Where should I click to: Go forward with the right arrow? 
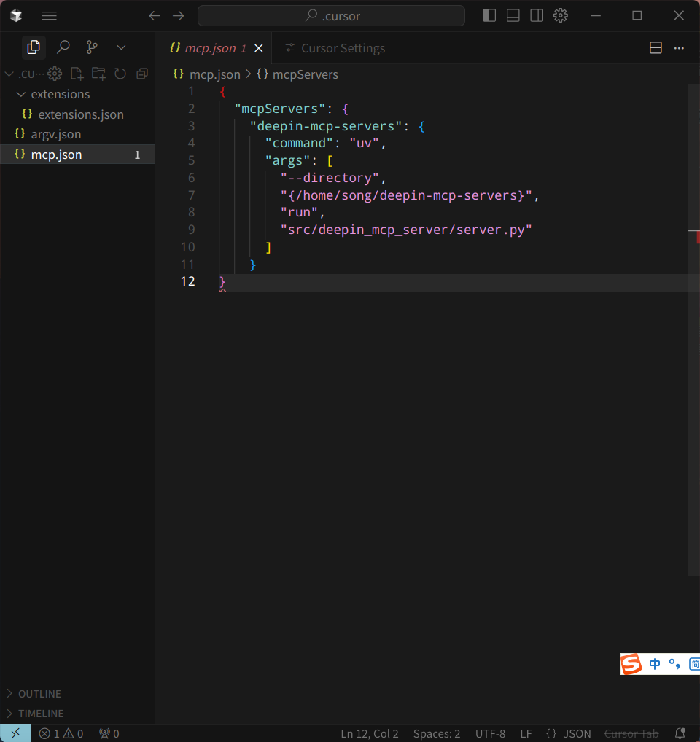[x=179, y=15]
